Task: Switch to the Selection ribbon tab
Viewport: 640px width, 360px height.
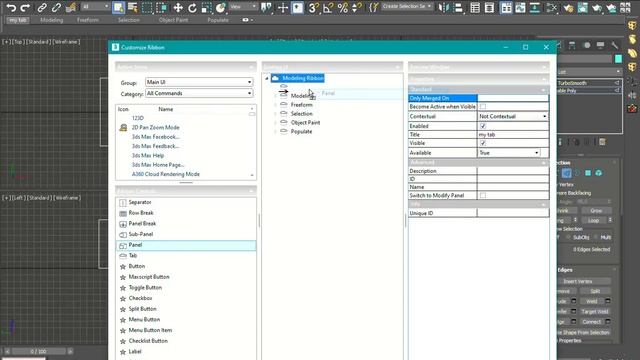Action: coord(129,20)
